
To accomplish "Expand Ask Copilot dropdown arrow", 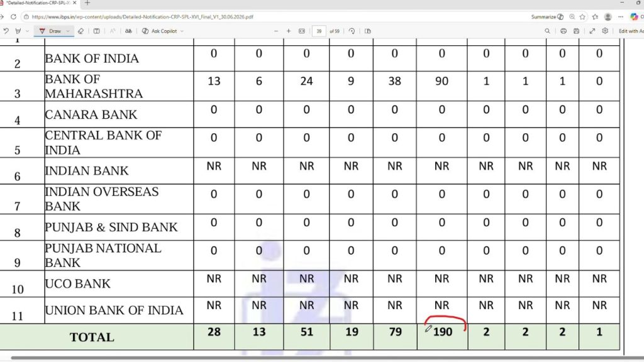I will [182, 31].
